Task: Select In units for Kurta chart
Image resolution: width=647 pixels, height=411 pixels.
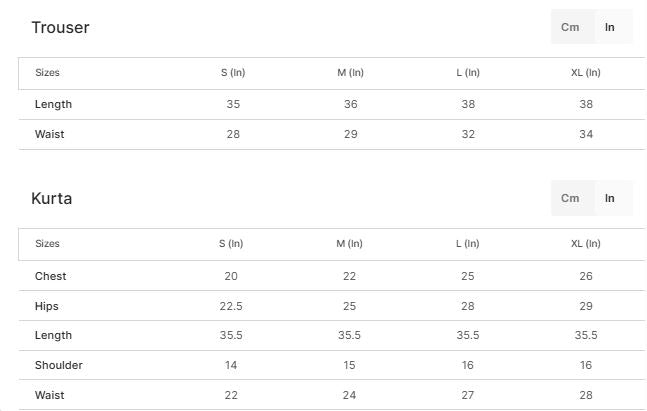Action: click(609, 198)
